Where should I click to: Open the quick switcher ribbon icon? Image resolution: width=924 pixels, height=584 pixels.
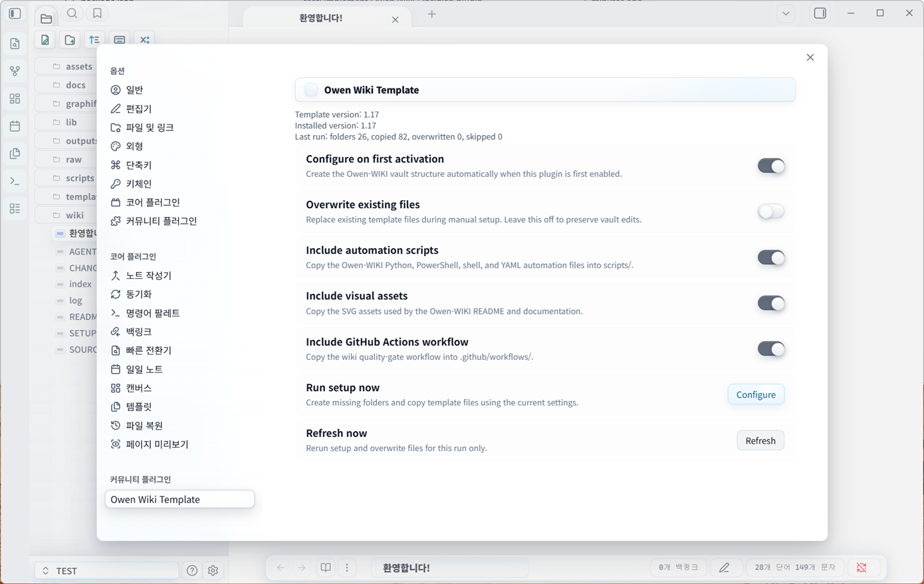[x=15, y=44]
